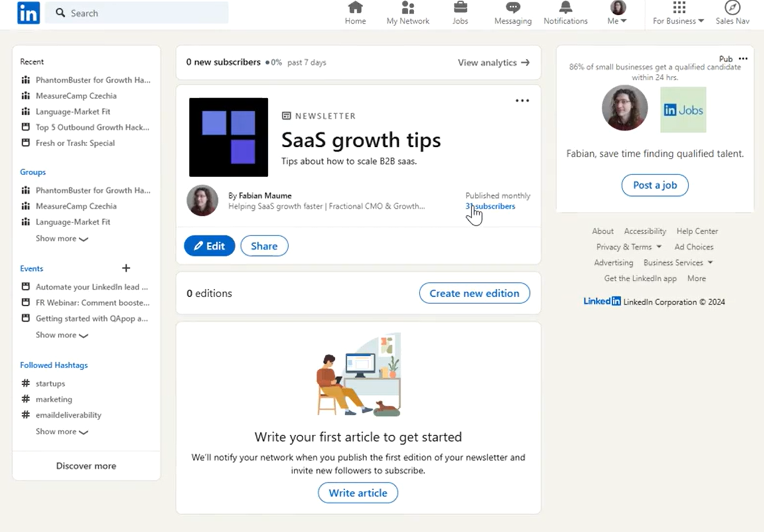Screen dimensions: 764x532
Task: Click the LinkedIn logo icon
Action: (x=28, y=13)
